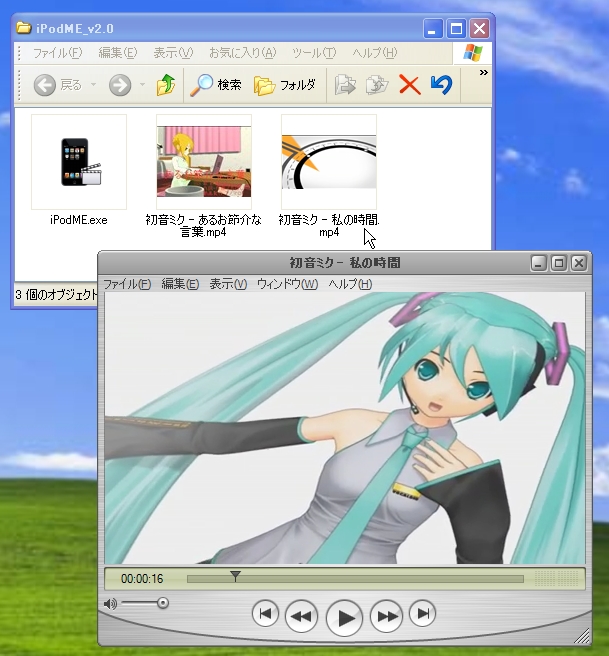Open the 表示(V) menu in QuickTime player

228,284
